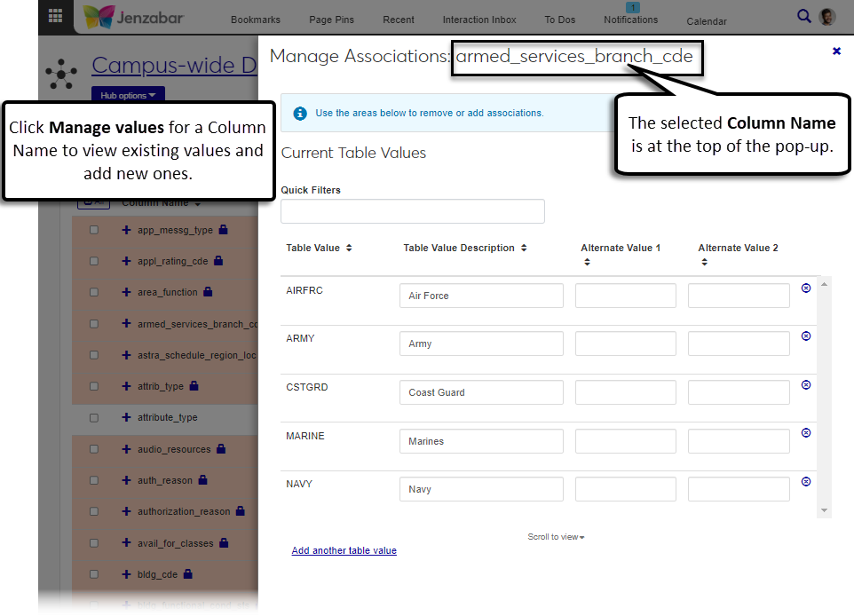Expand the attribute_type row

(x=126, y=417)
